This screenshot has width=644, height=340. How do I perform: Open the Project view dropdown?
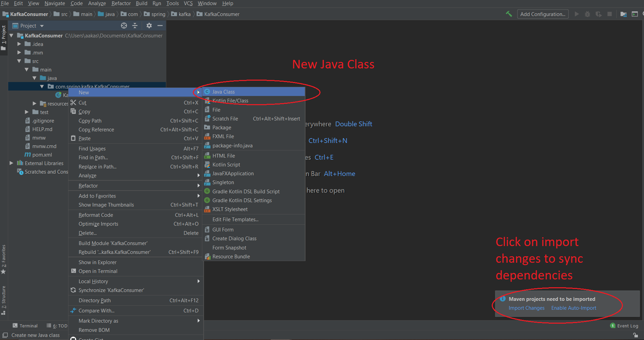click(x=42, y=26)
